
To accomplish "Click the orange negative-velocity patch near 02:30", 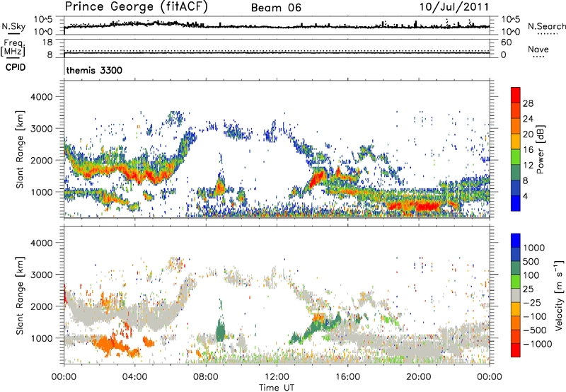I will pyautogui.click(x=108, y=343).
